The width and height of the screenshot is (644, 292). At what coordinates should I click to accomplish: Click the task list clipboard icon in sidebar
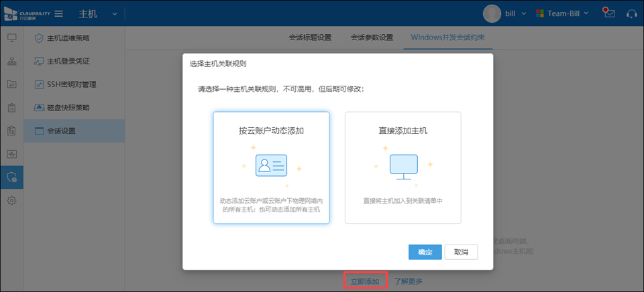coord(12,131)
